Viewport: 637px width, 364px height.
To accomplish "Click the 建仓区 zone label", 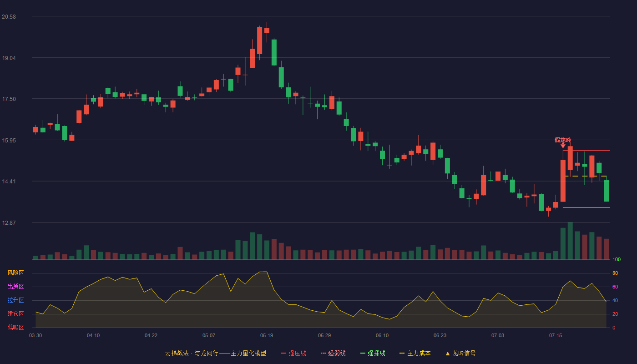I will (x=15, y=314).
